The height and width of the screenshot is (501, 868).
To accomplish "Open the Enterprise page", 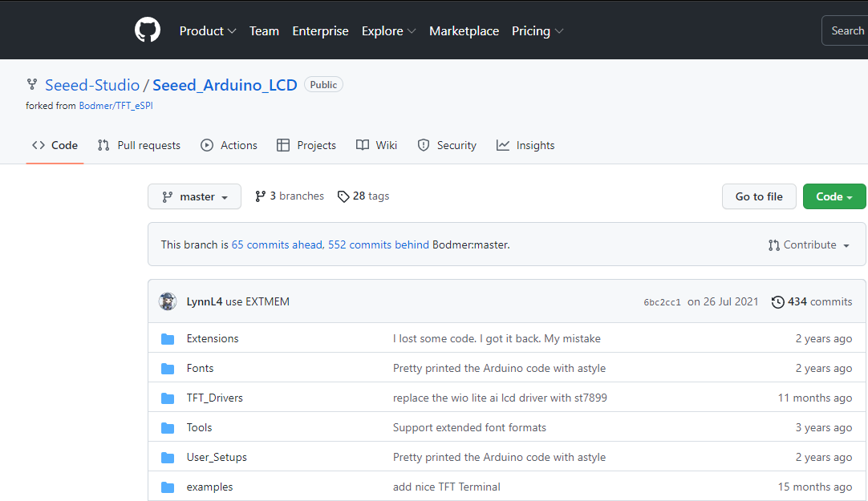I will click(x=321, y=31).
